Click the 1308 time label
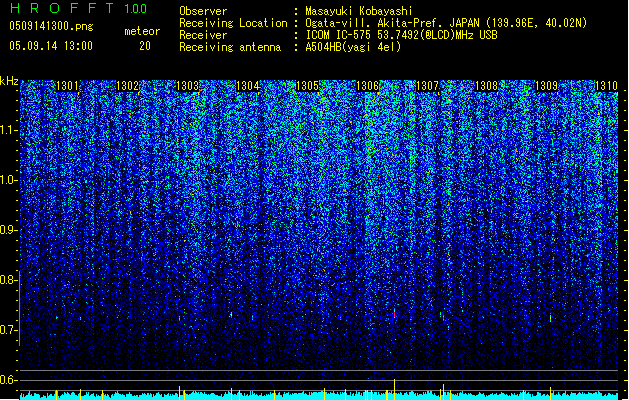Viewport: 629px width, 400px height. [x=487, y=86]
